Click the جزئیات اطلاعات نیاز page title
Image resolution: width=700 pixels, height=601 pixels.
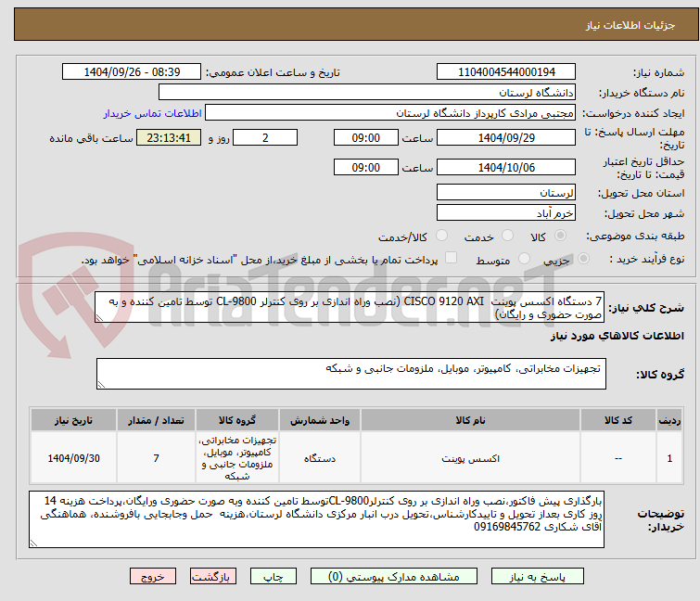(x=630, y=25)
